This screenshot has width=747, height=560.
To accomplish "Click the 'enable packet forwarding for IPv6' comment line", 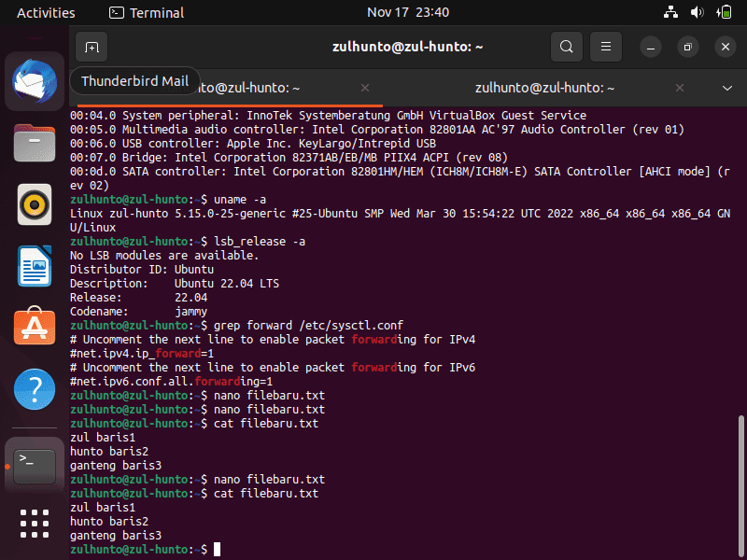I will tap(273, 368).
